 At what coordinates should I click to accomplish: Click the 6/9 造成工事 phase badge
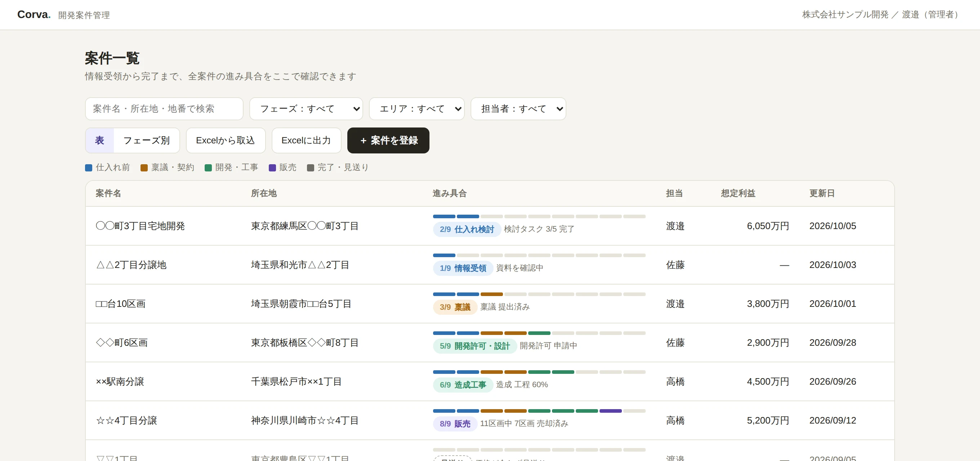pos(463,385)
